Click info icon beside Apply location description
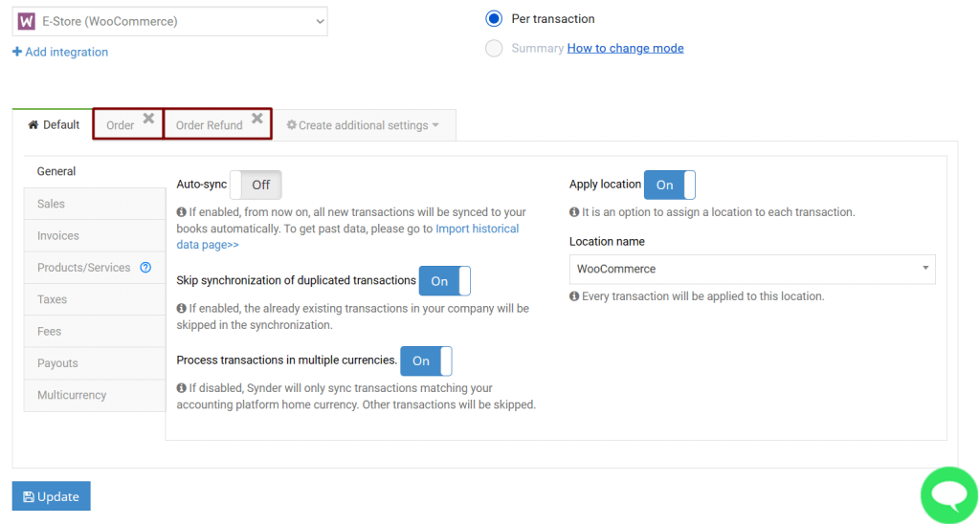 coord(574,212)
